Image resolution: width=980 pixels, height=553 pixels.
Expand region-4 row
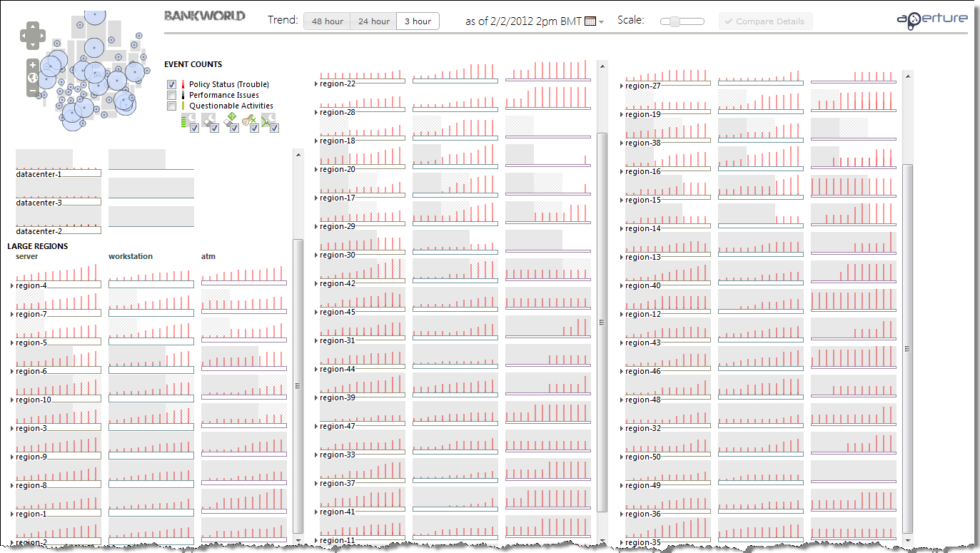click(x=12, y=285)
